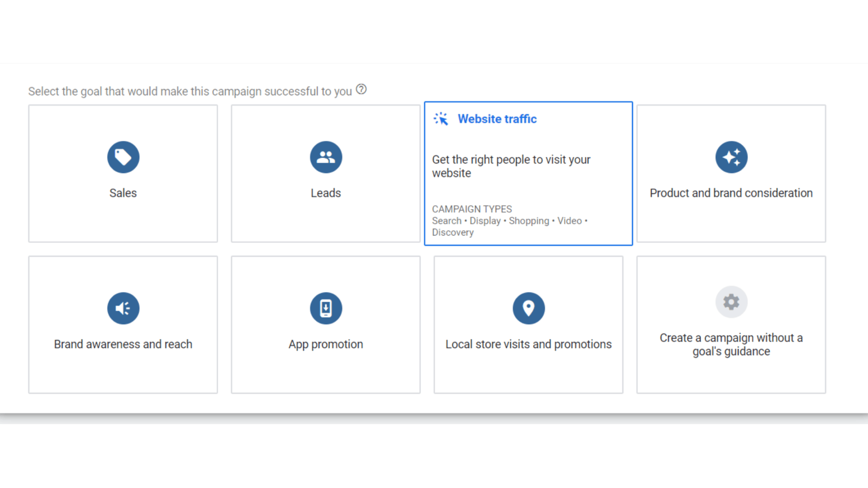
Task: Choose the App promotion label
Action: [325, 344]
